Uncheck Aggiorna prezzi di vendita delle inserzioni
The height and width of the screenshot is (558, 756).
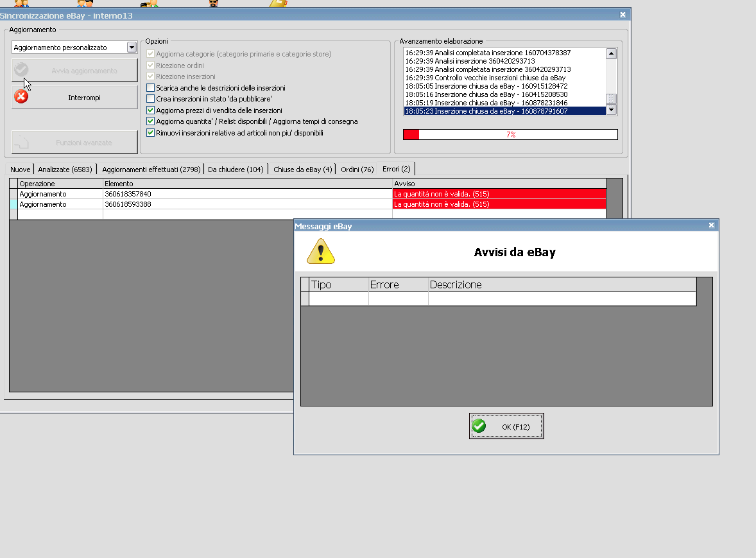pos(150,110)
